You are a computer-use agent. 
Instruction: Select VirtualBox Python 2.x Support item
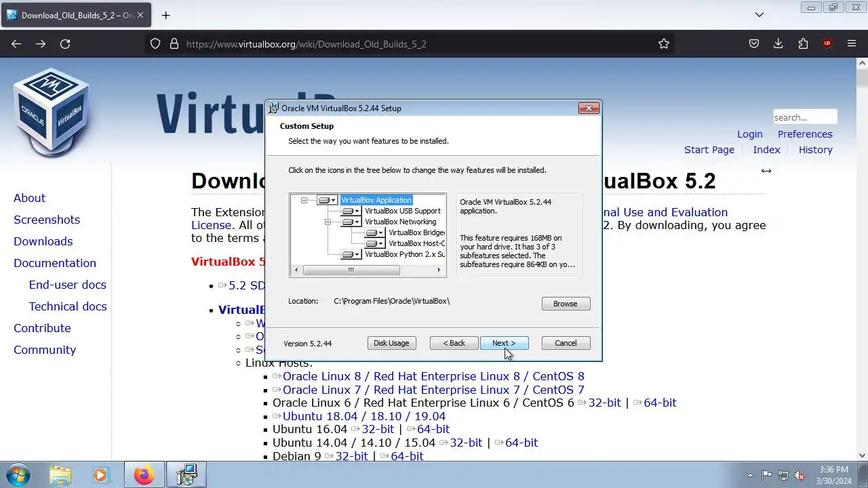pos(405,255)
